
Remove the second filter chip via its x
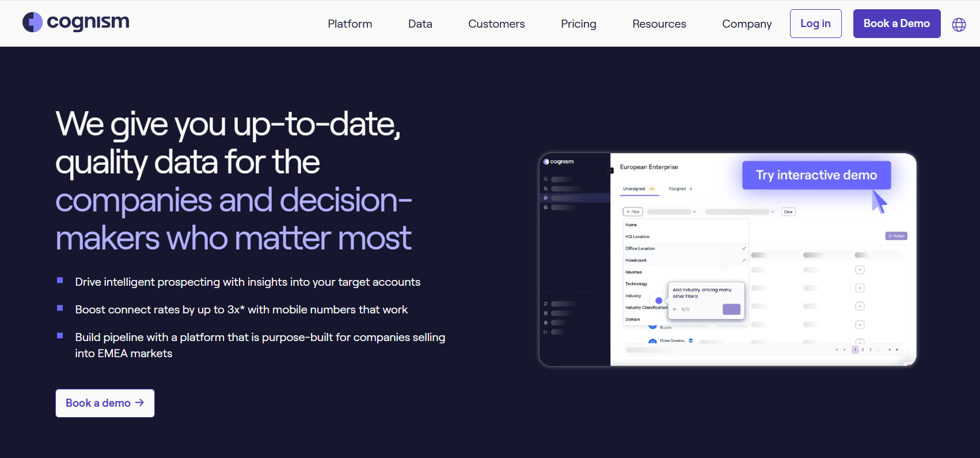pos(773,211)
